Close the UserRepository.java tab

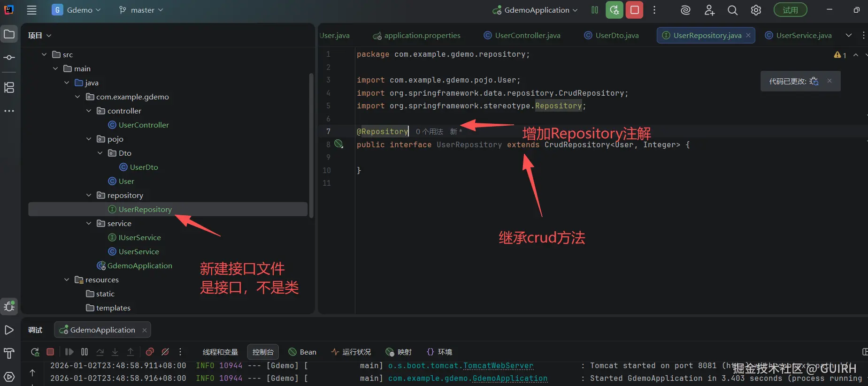[748, 35]
